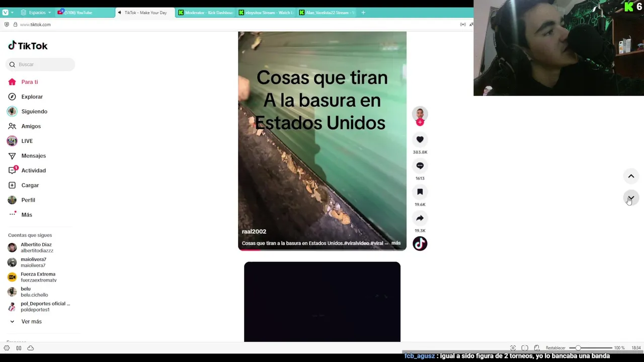Save video with bookmark icon
Image resolution: width=644 pixels, height=362 pixels.
tap(420, 192)
